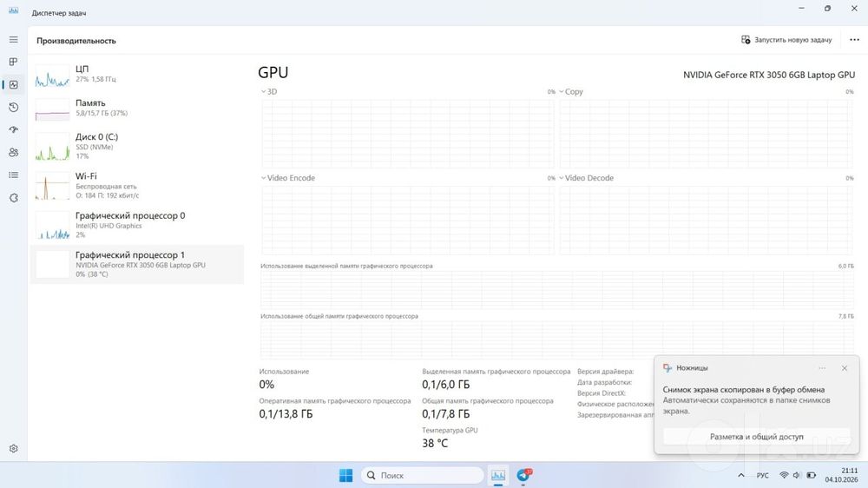
Task: Click the 3D engine graph area
Action: pos(407,134)
